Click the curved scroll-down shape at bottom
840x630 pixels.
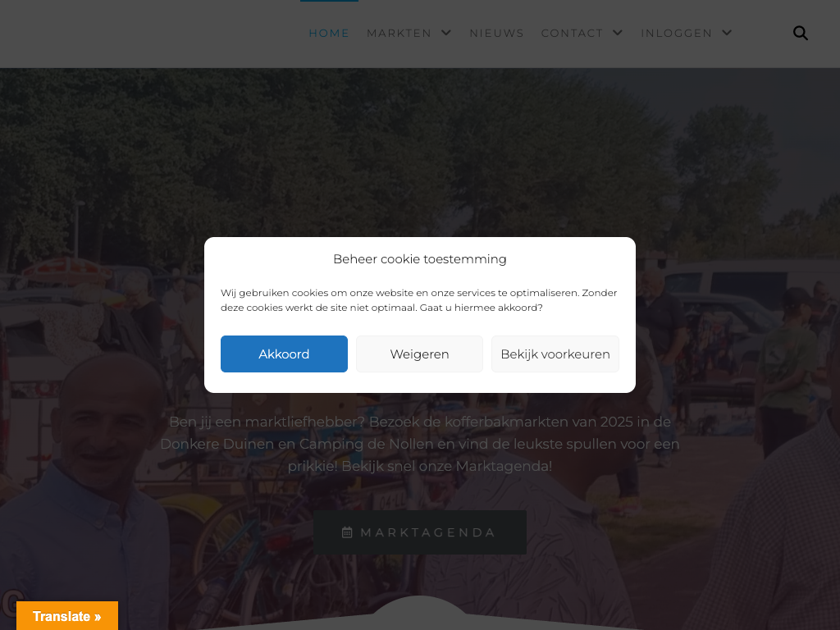tap(420, 614)
